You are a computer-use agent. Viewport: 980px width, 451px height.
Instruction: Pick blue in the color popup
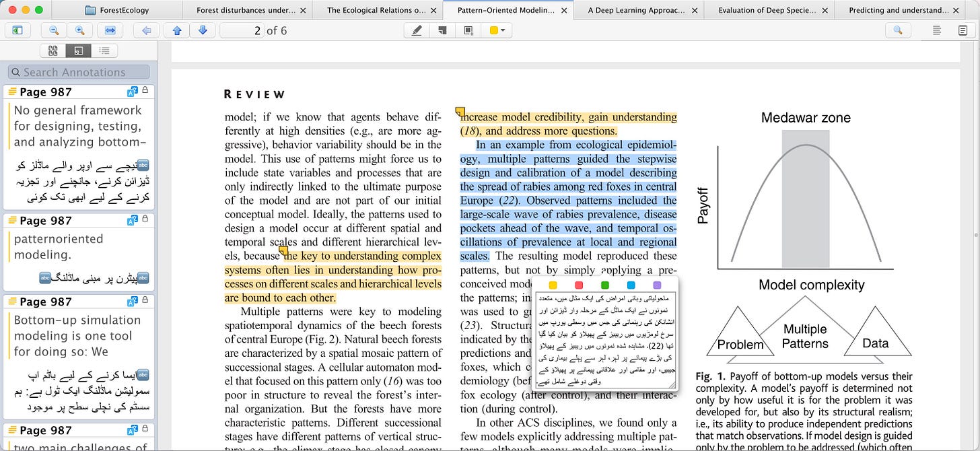[631, 285]
